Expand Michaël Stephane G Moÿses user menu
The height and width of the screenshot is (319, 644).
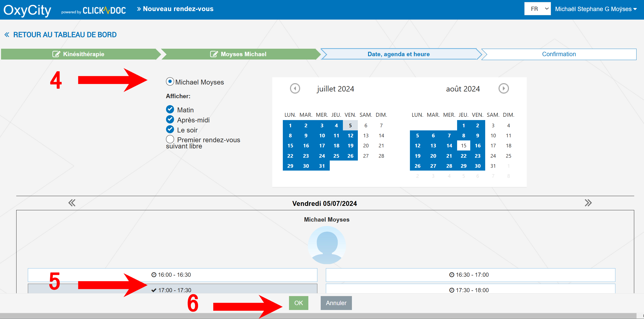(596, 9)
